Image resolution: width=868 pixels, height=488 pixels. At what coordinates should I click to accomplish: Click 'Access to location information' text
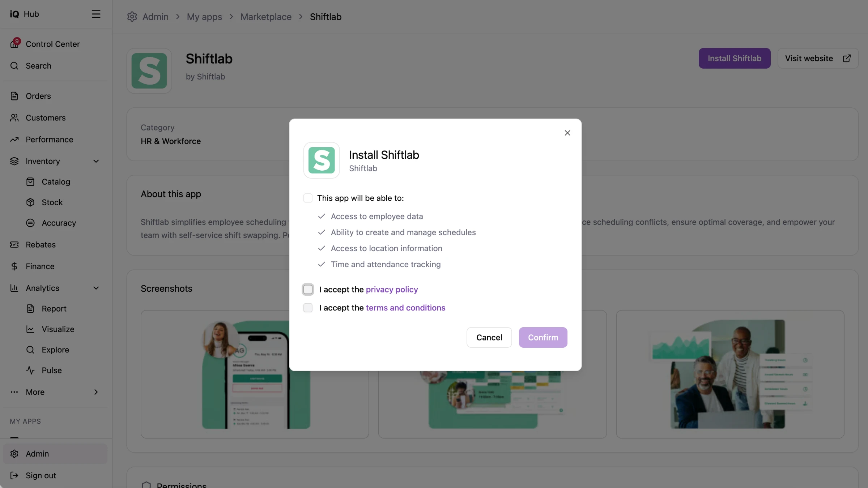[386, 248]
